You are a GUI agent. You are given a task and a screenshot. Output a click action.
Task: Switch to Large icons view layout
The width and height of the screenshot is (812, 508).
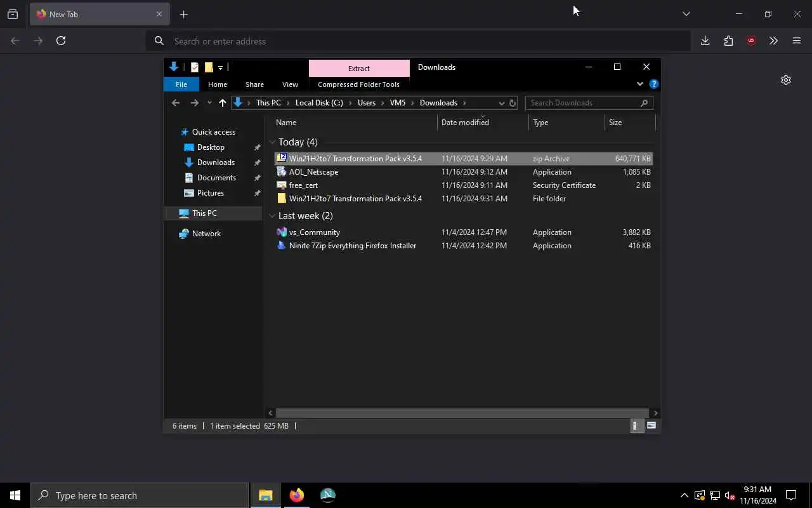tap(652, 426)
